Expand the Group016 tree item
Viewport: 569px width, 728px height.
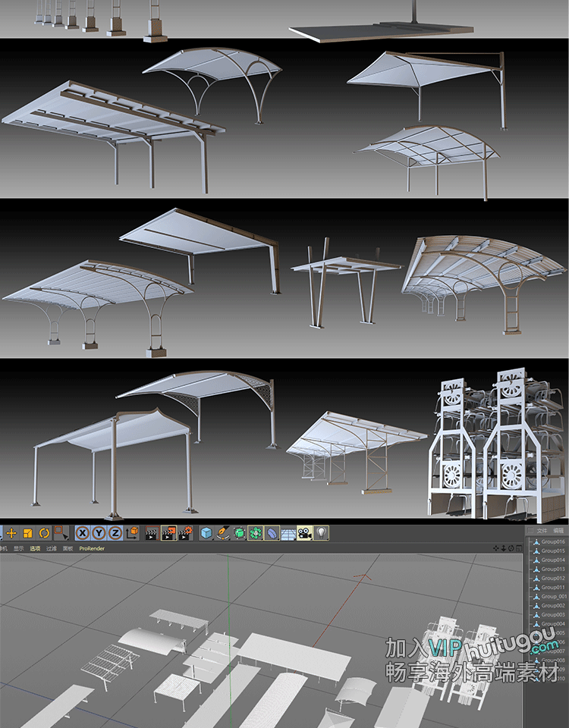coord(529,542)
